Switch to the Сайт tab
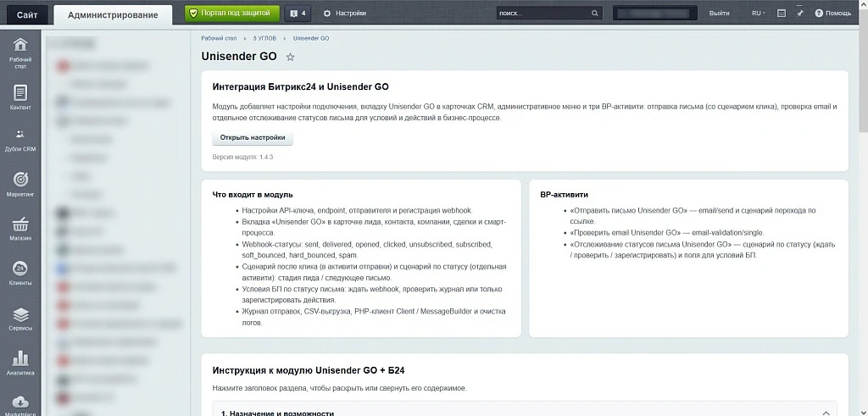Screen dimensions: 868x416 click(x=26, y=15)
